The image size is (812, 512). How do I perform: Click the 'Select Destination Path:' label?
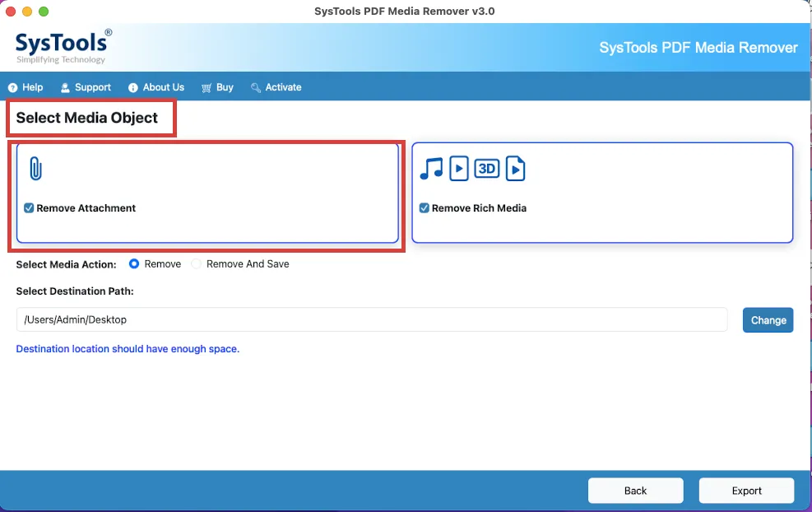pos(75,291)
